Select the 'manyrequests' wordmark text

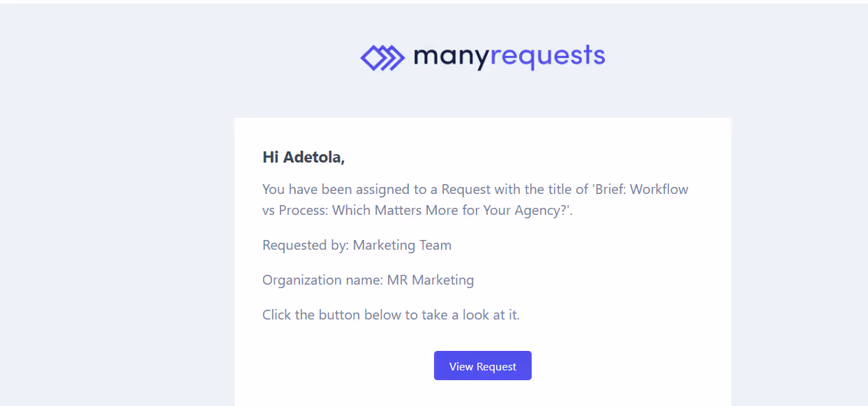pos(509,57)
